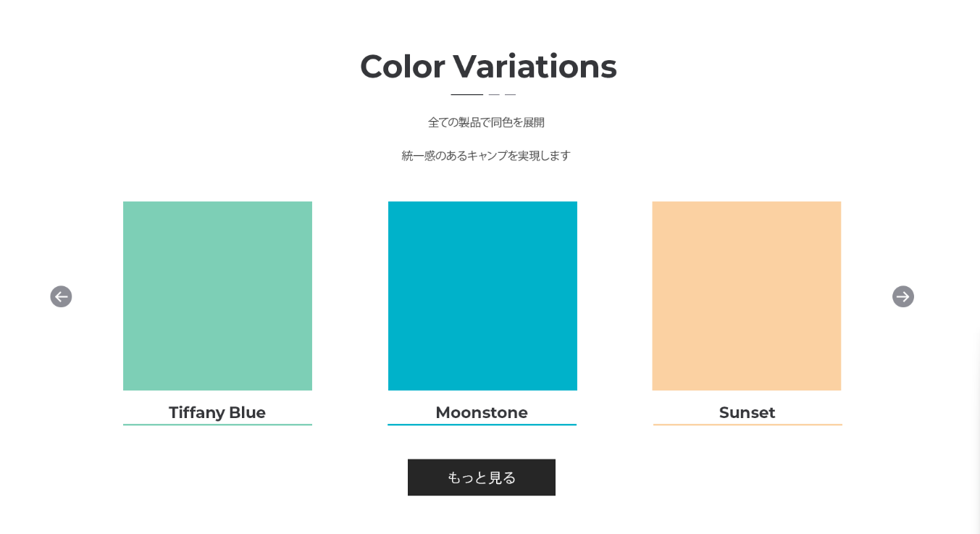The image size is (980, 534).
Task: Open the Moonstone label link
Action: pyautogui.click(x=482, y=413)
